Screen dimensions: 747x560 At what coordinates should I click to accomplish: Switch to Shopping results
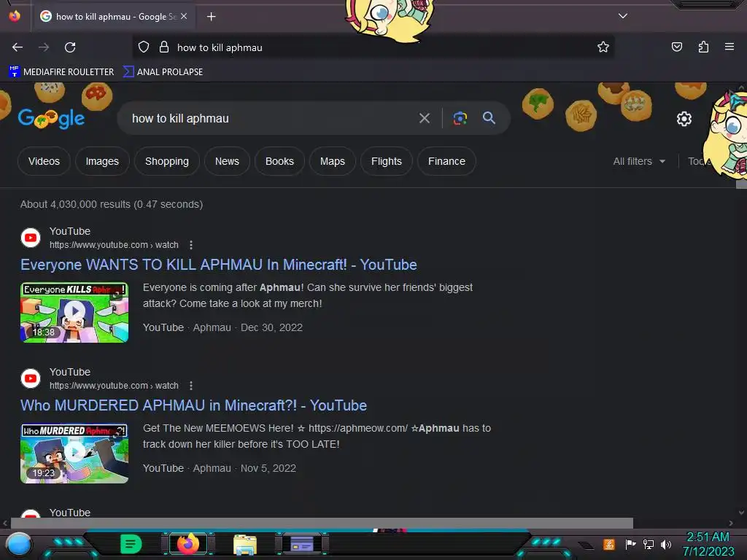click(x=167, y=161)
